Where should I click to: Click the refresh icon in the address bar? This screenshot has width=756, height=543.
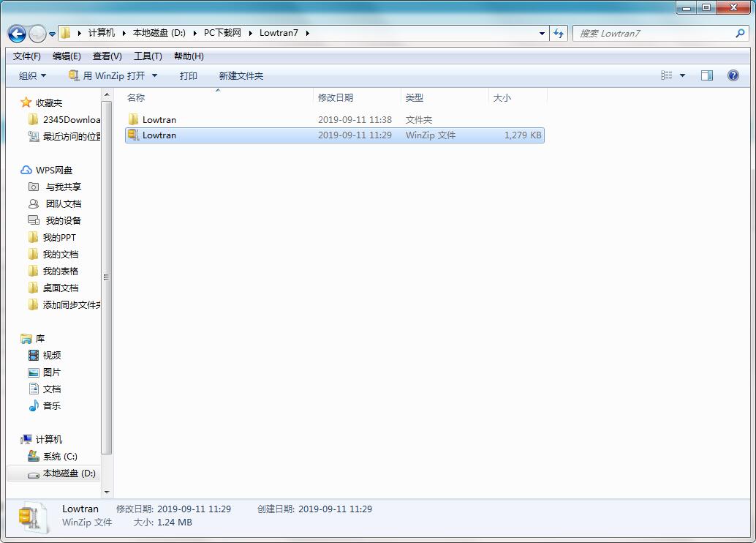click(559, 34)
